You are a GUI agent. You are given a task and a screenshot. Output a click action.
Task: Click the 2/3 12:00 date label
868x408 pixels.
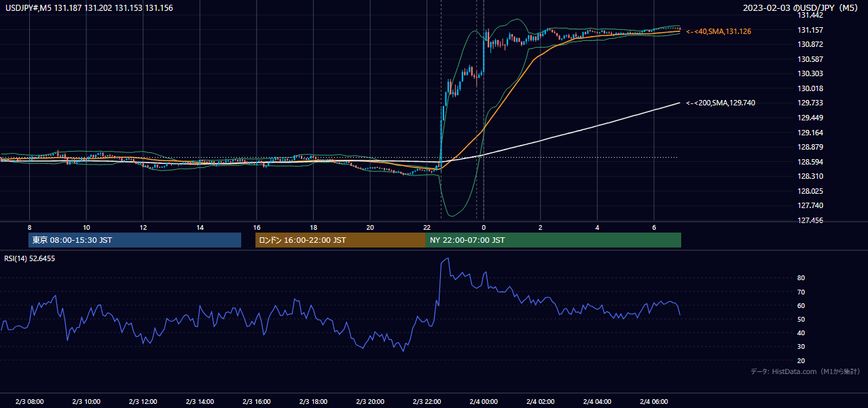coord(143,402)
